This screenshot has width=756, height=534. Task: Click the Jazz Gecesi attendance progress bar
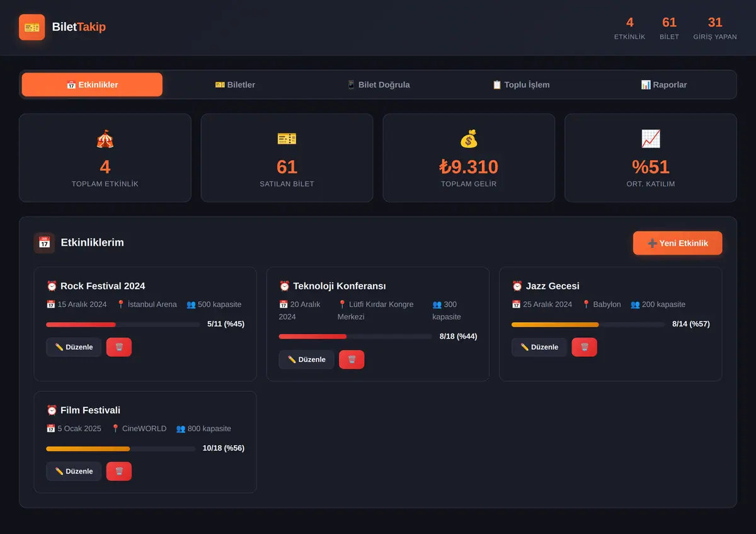588,325
